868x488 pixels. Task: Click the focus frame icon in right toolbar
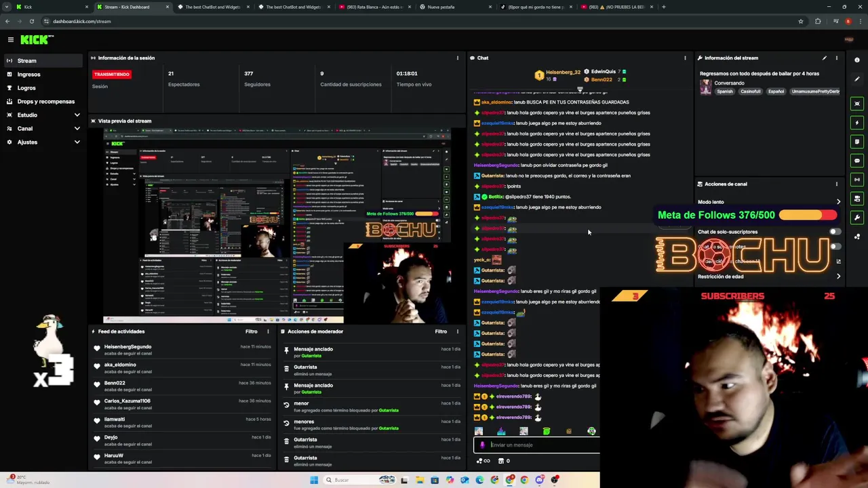coord(857,104)
